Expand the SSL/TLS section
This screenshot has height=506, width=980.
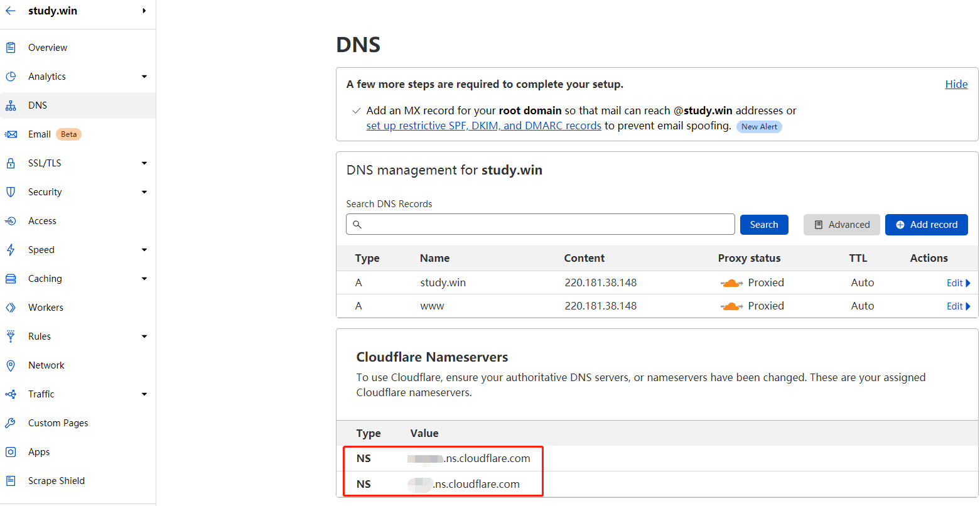click(144, 163)
